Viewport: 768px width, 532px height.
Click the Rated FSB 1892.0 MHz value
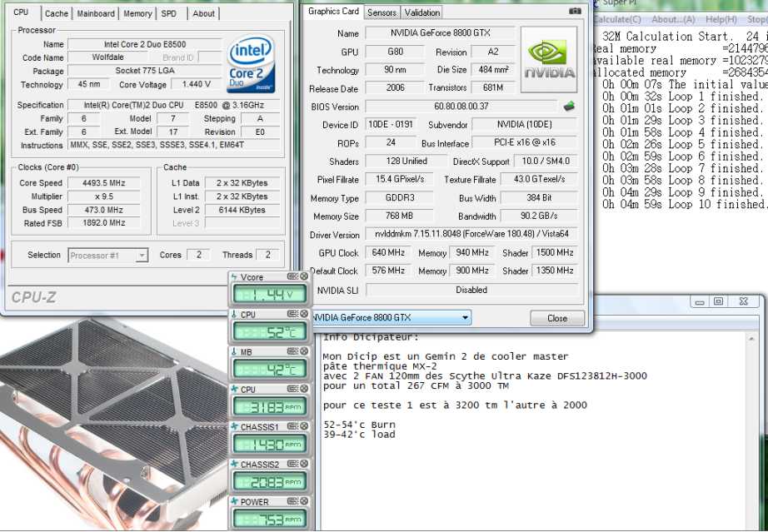[104, 222]
